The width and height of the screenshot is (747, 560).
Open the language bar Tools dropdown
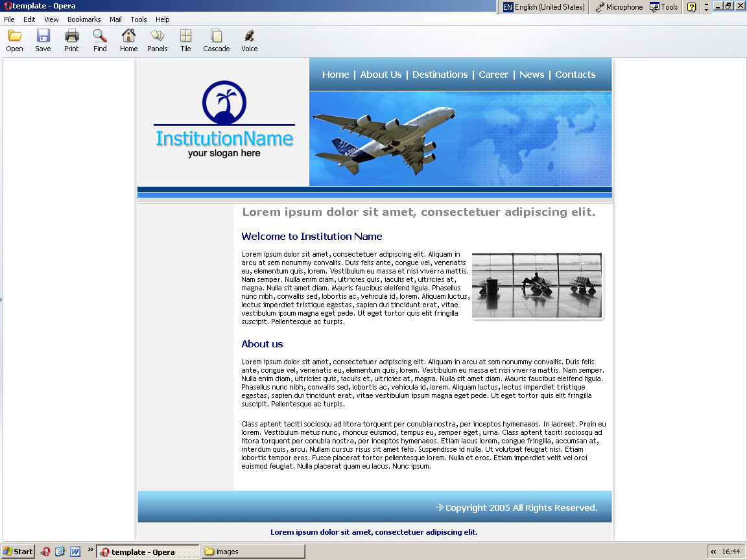click(x=664, y=7)
